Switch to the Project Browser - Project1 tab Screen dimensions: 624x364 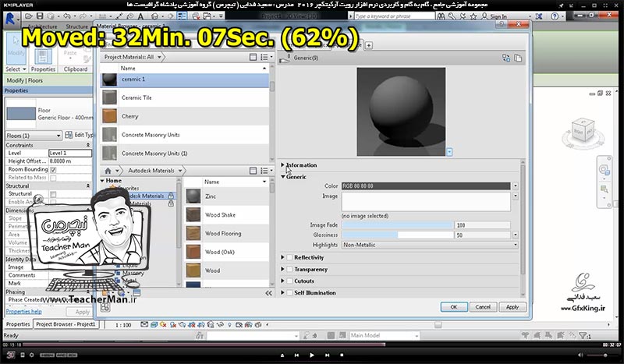pyautogui.click(x=66, y=324)
